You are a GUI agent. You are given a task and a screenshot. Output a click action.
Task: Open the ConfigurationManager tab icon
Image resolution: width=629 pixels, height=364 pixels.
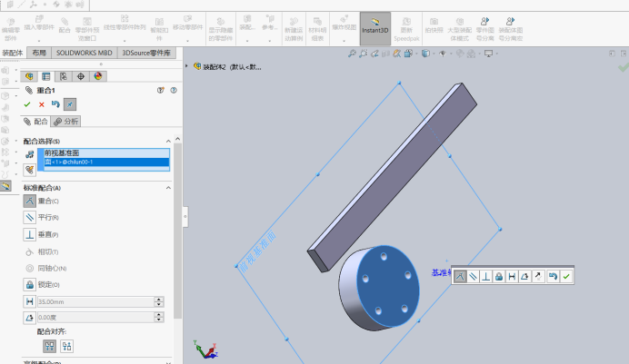[64, 76]
